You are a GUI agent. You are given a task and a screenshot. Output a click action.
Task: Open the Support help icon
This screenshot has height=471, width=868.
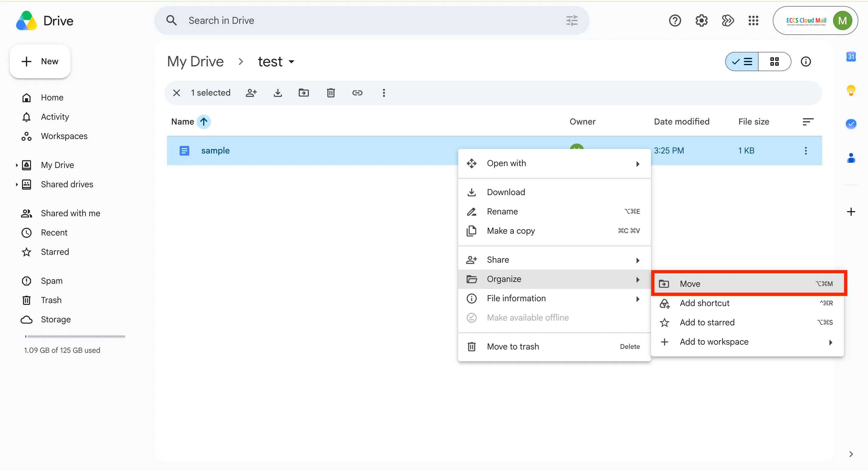pos(675,21)
